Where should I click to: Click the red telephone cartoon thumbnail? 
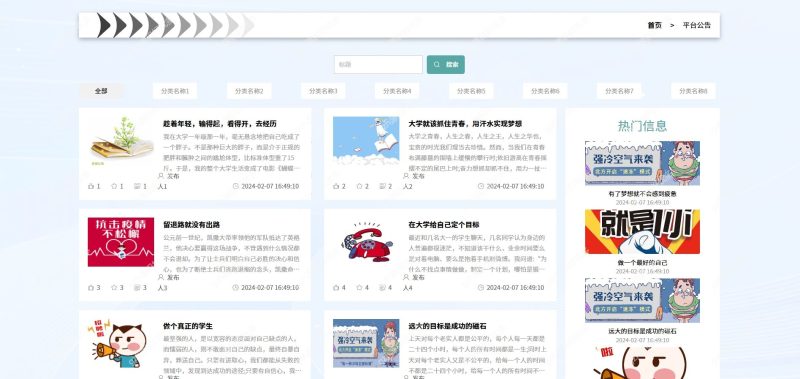pos(366,242)
